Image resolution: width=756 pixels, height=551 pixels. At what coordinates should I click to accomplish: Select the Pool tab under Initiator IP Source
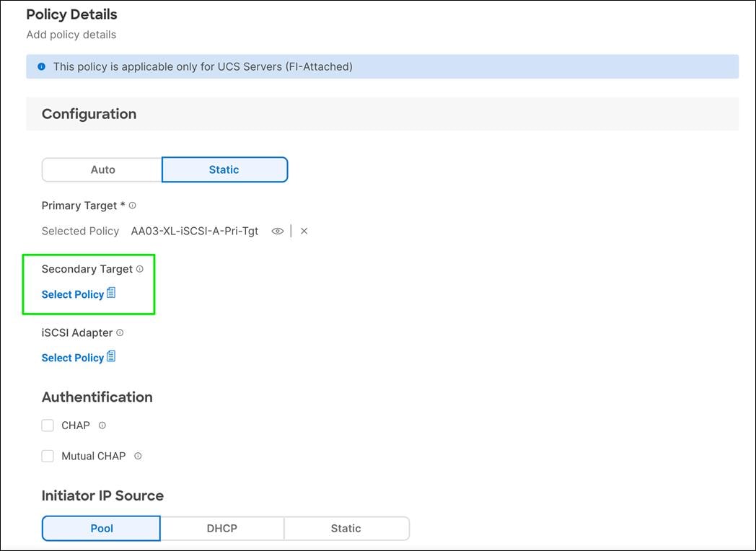pos(101,528)
